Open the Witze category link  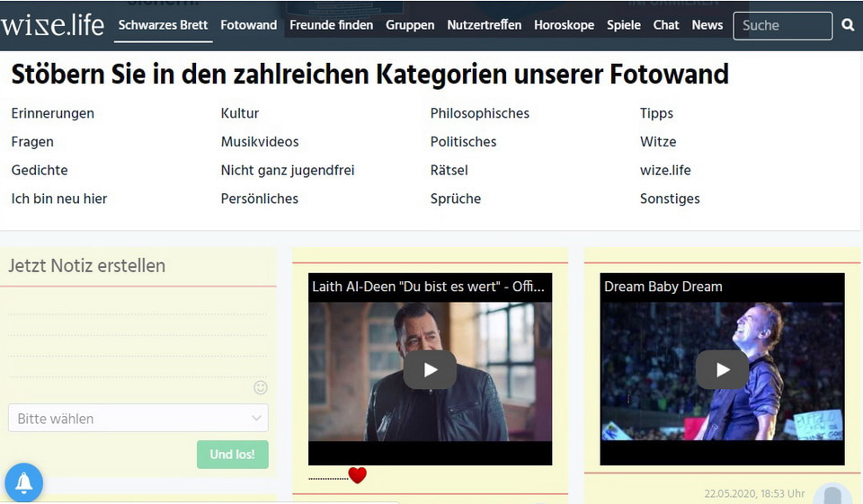point(658,142)
